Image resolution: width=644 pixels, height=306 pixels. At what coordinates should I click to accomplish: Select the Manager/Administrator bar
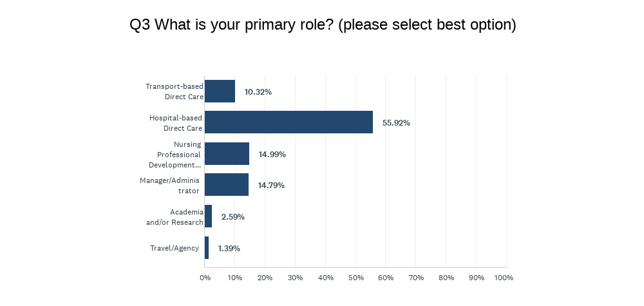(x=227, y=185)
